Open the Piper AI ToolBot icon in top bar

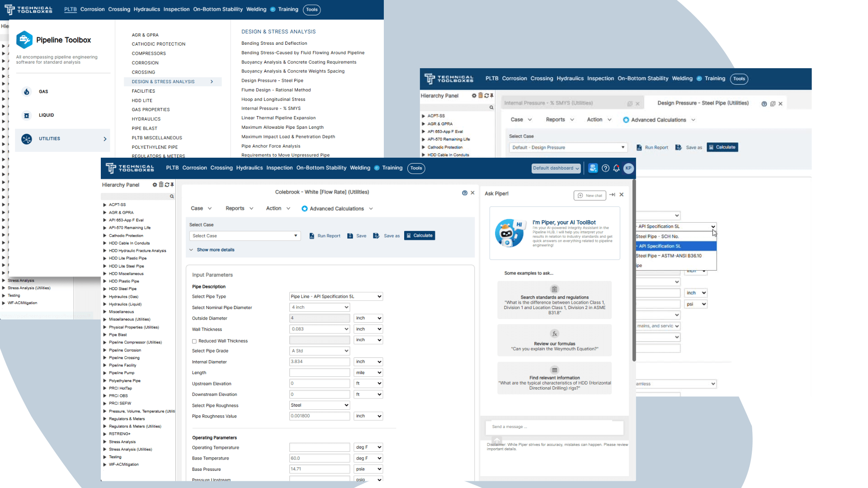(593, 168)
